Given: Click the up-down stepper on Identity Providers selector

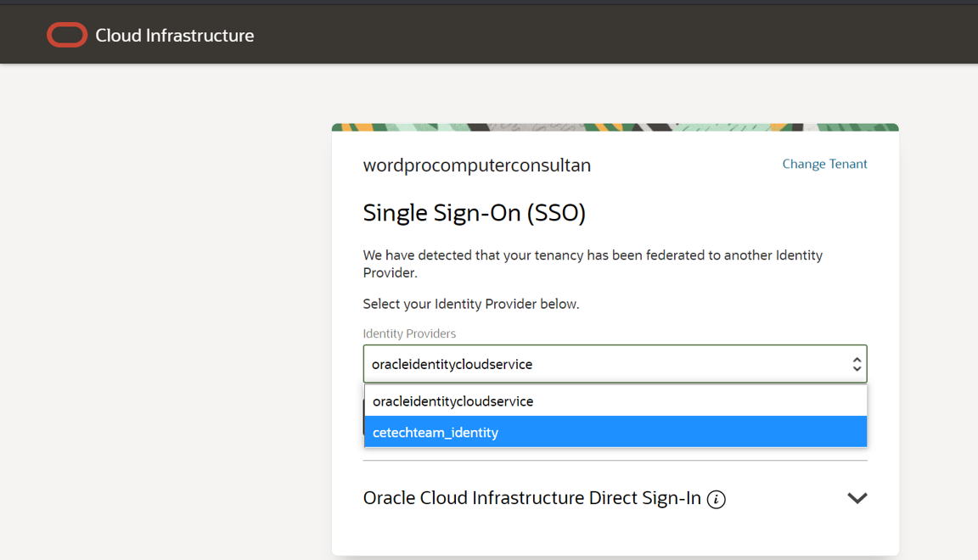Looking at the screenshot, I should pyautogui.click(x=857, y=363).
